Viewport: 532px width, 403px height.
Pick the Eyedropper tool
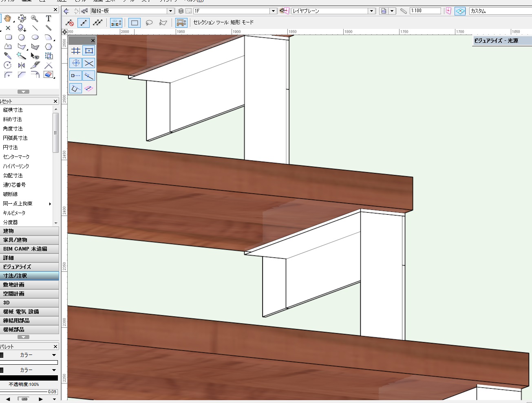point(8,56)
